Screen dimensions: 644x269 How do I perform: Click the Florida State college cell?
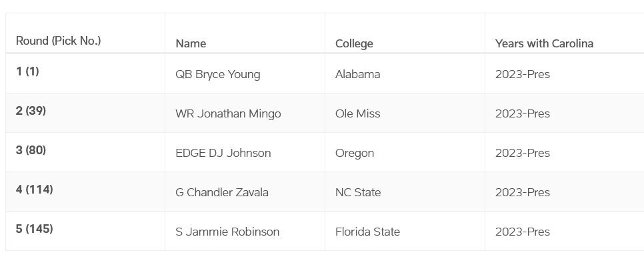tap(367, 232)
